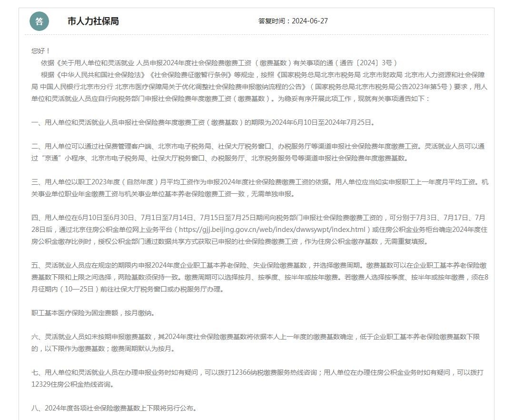Click item 一 about the declaration deadline
The height and width of the screenshot is (420, 514).
pos(203,122)
